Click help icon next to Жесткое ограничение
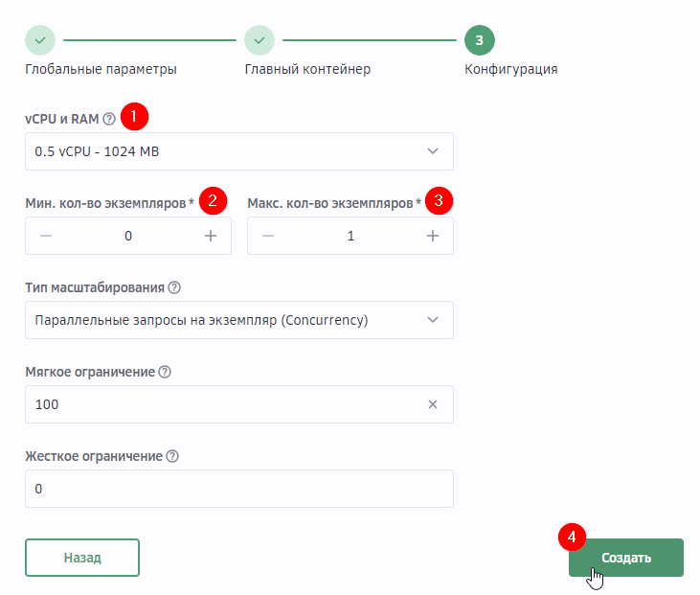 (x=170, y=456)
